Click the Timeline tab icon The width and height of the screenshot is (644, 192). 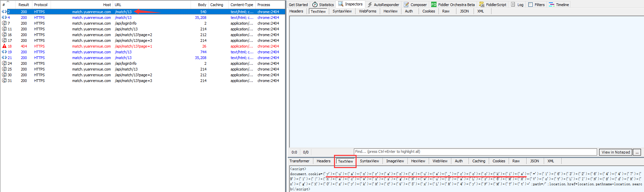tap(551, 5)
